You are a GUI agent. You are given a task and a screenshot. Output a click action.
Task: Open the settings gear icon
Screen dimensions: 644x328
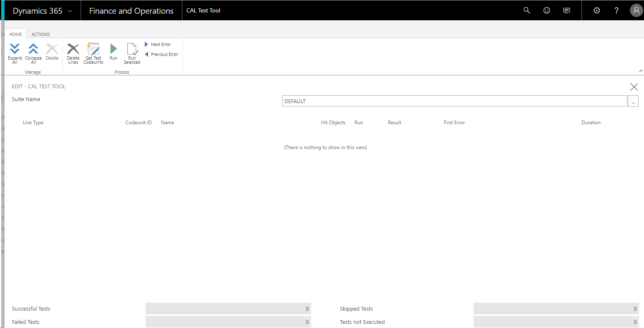click(x=596, y=10)
